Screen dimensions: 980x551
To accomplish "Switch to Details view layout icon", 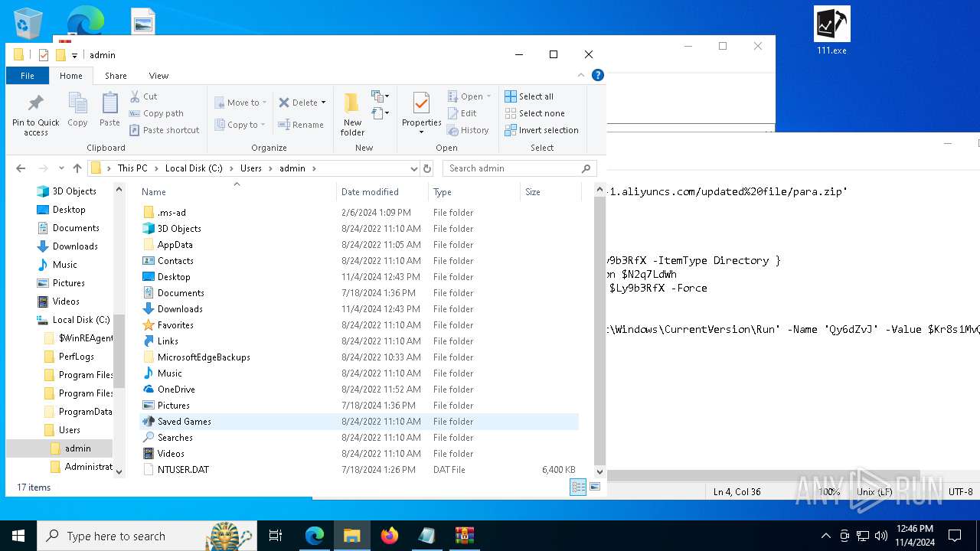I will [x=578, y=487].
